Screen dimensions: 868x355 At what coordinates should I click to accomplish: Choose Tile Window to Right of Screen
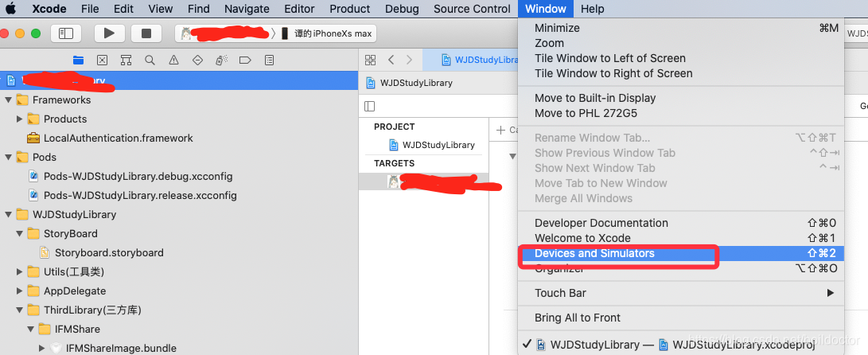(681, 73)
